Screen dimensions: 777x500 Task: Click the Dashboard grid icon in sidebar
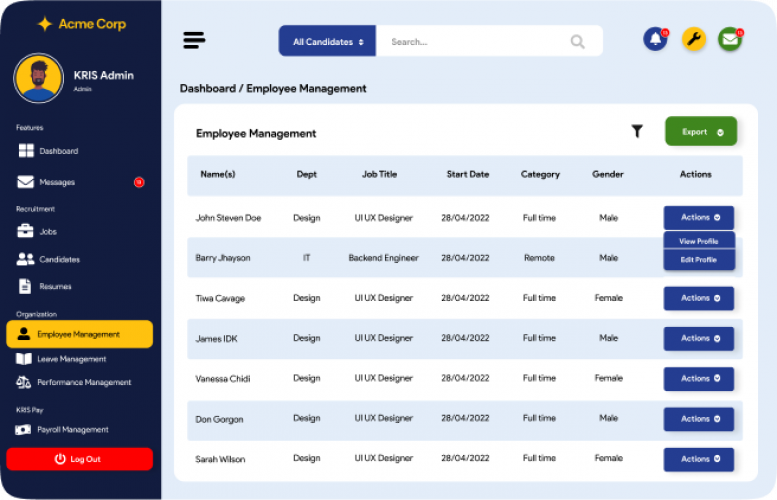[26, 151]
